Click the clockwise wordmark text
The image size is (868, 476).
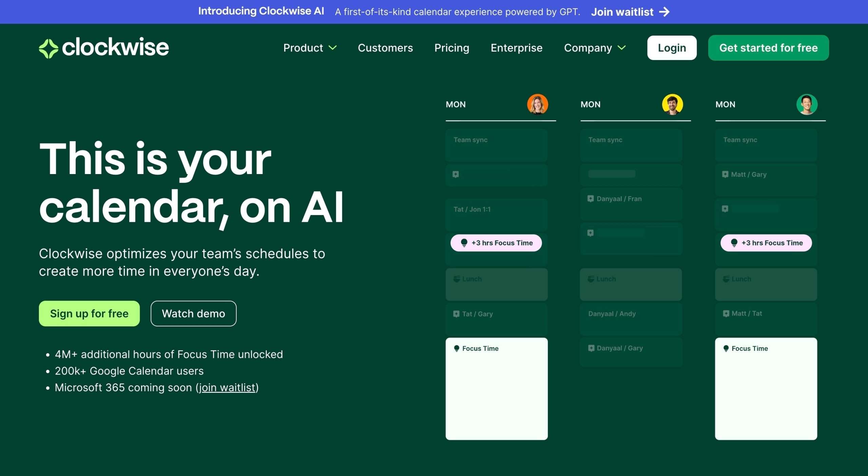tap(115, 47)
